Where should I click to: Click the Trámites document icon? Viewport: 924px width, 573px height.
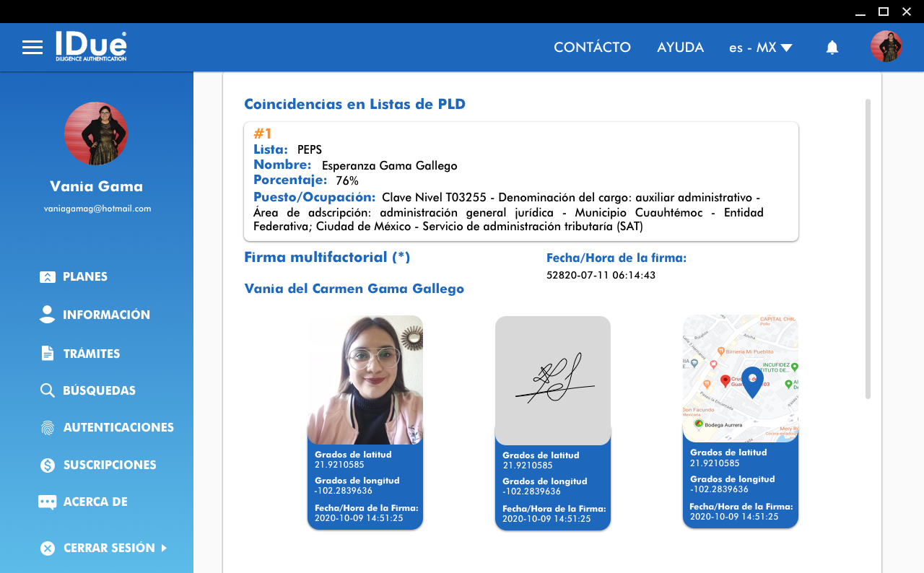(x=48, y=354)
